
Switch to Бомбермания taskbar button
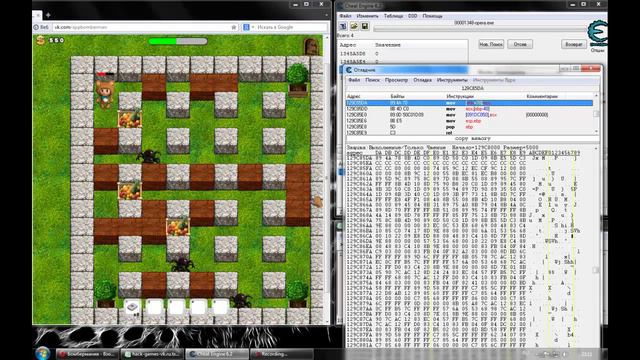click(87, 354)
